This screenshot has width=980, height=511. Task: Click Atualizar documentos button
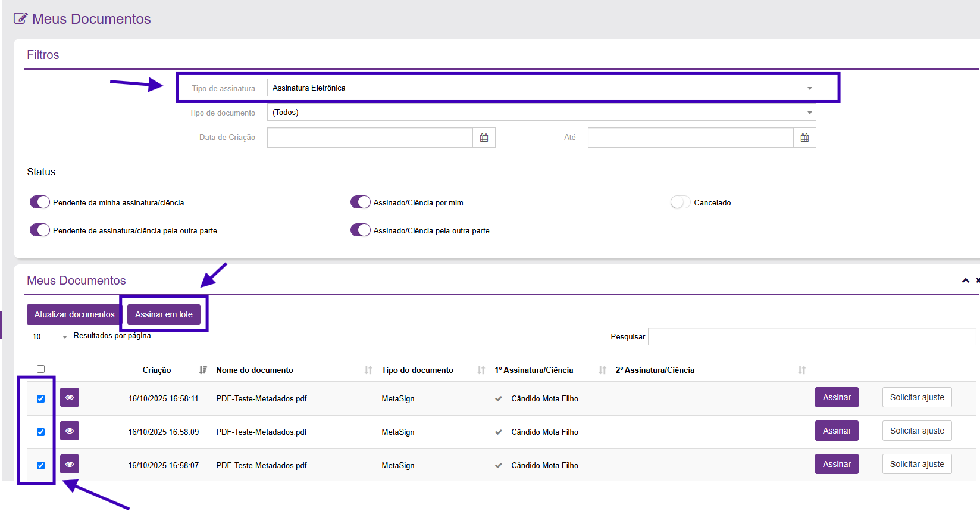click(74, 314)
